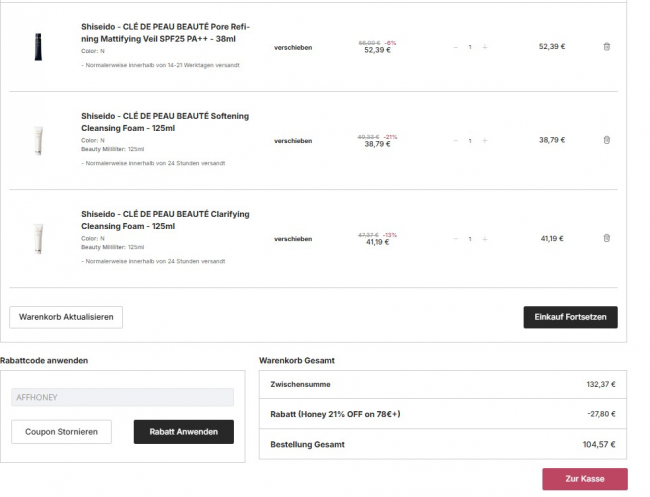This screenshot has height=497, width=650.
Task: Remove Softening Cleansing Foam from the cart
Action: [x=607, y=140]
